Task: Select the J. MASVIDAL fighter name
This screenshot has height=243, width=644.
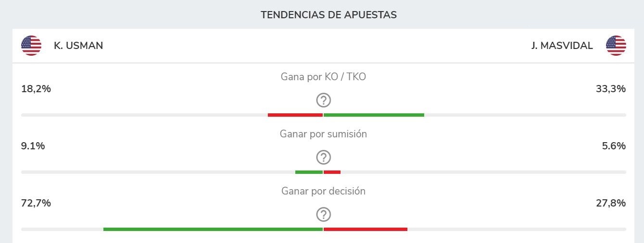Action: 562,46
